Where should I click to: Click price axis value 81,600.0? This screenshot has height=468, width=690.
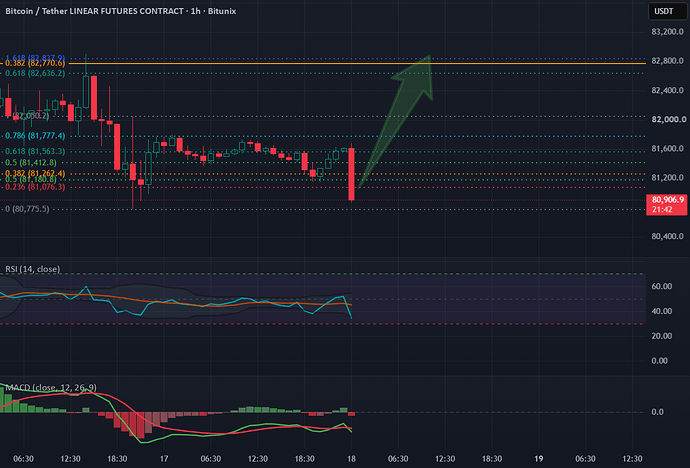click(x=667, y=149)
